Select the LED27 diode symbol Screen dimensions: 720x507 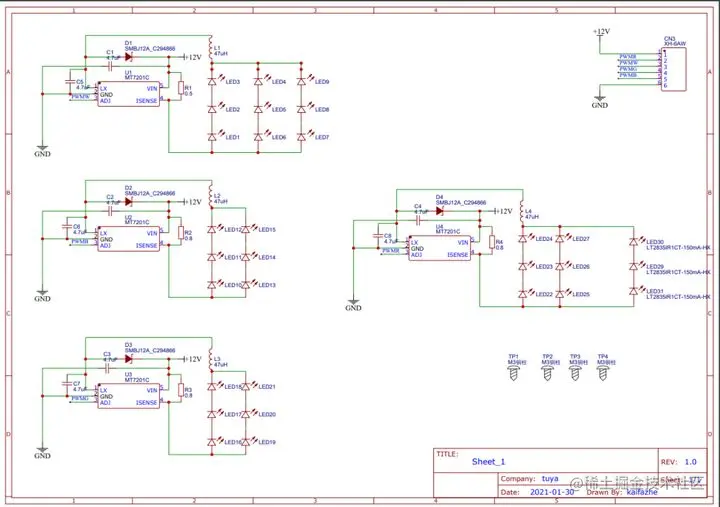[560, 239]
